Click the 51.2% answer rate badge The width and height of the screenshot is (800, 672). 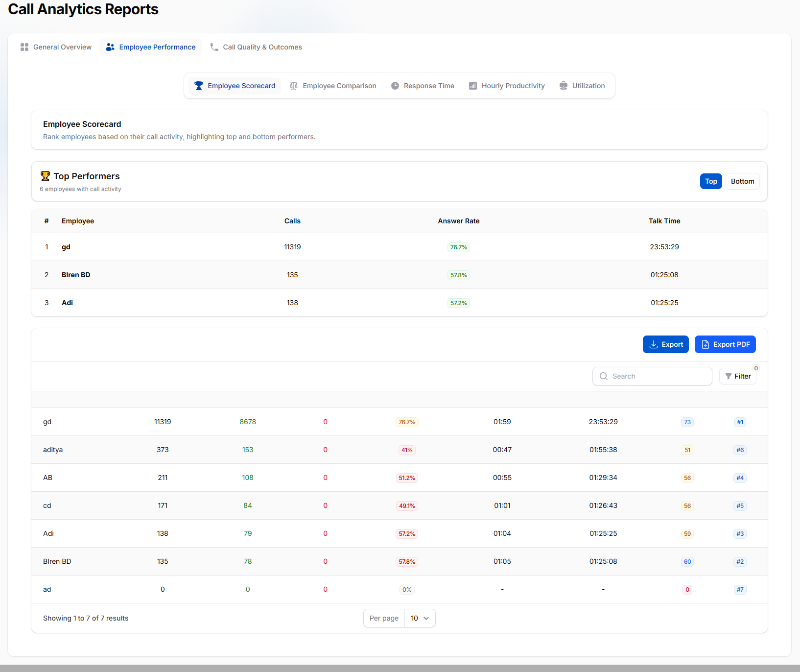(407, 478)
